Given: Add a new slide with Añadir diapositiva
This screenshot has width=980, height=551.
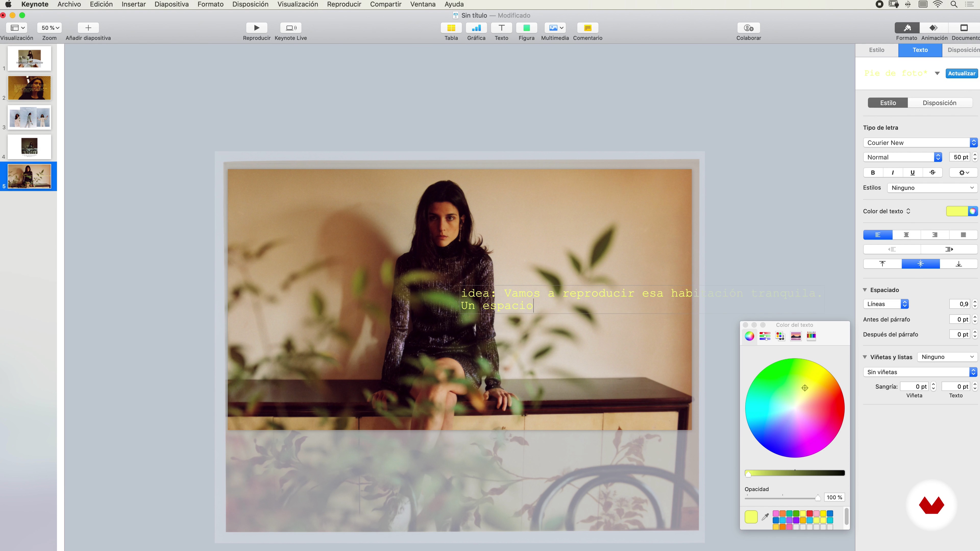Looking at the screenshot, I should click(x=88, y=28).
